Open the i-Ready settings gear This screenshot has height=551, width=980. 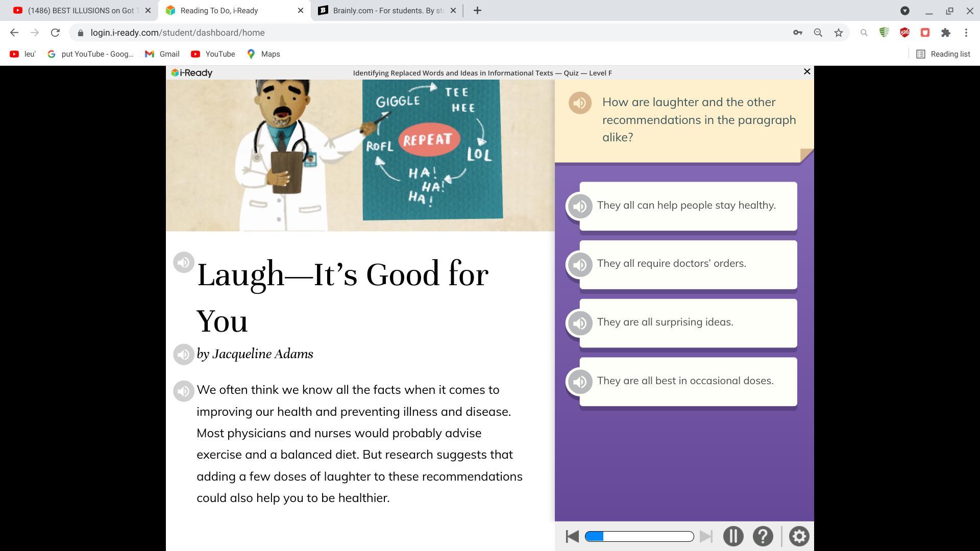click(x=799, y=536)
